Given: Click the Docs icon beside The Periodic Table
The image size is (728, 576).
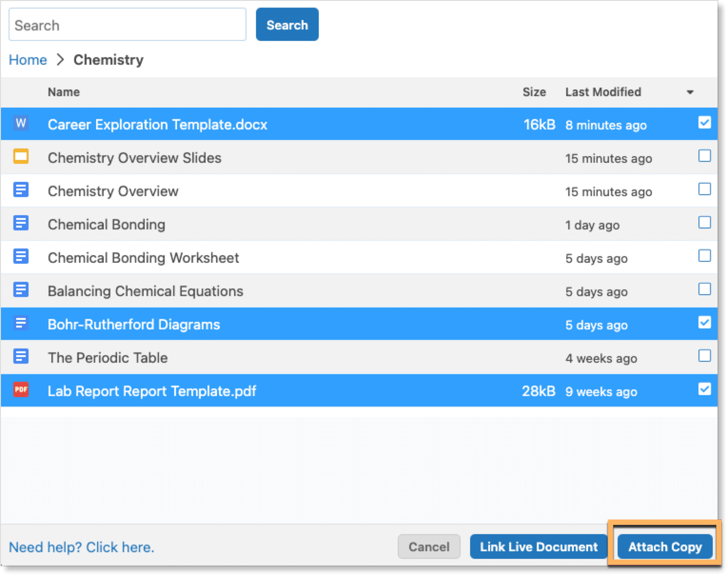Looking at the screenshot, I should (x=21, y=357).
